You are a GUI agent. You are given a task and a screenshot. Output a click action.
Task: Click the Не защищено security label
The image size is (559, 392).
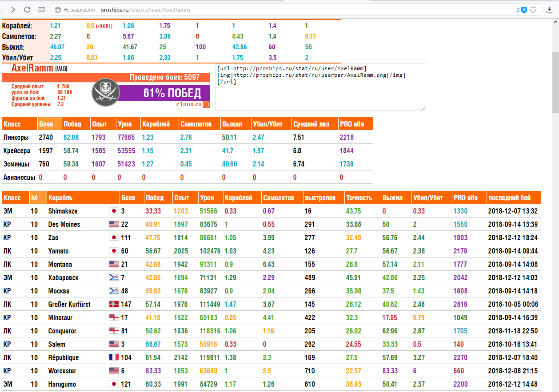click(80, 10)
